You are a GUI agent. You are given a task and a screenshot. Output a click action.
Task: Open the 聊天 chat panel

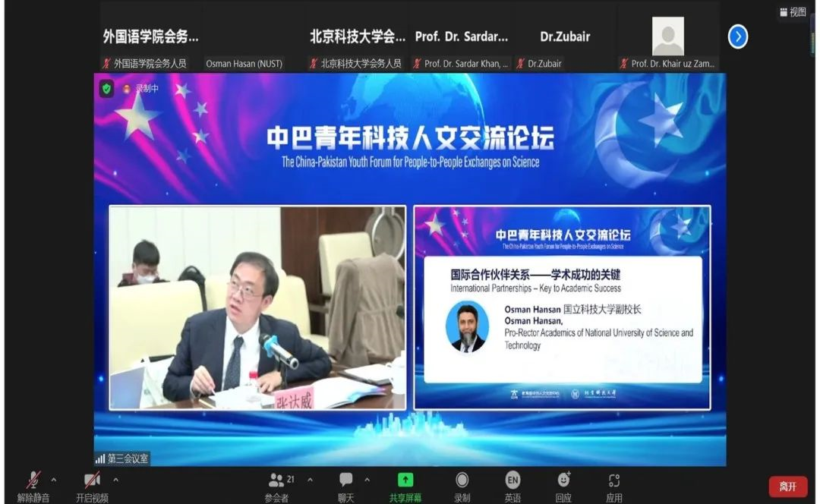(x=346, y=480)
